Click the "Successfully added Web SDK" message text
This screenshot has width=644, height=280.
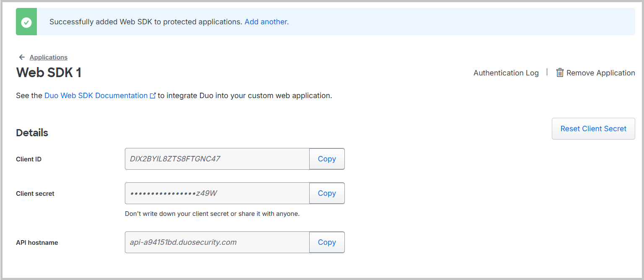pyautogui.click(x=146, y=21)
